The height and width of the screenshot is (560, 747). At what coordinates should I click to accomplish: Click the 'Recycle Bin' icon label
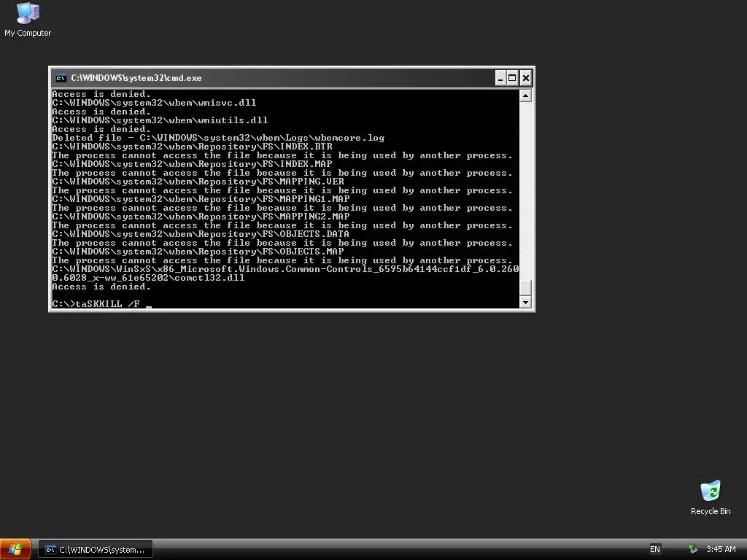point(711,511)
